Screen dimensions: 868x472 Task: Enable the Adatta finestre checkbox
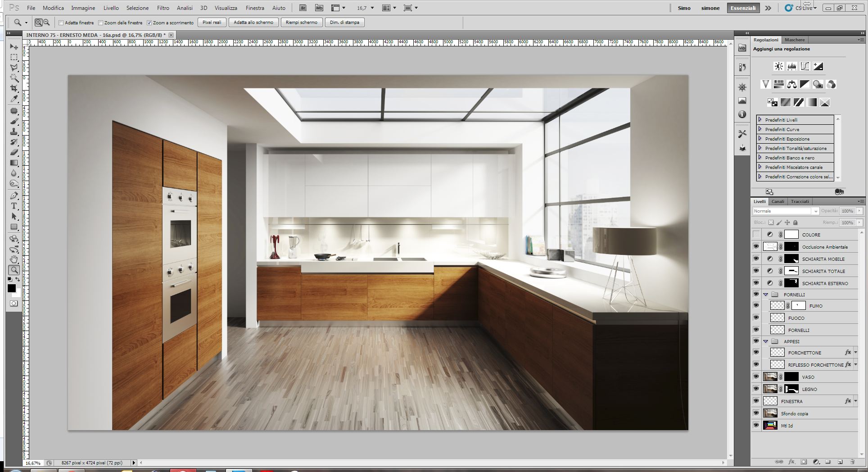click(61, 23)
